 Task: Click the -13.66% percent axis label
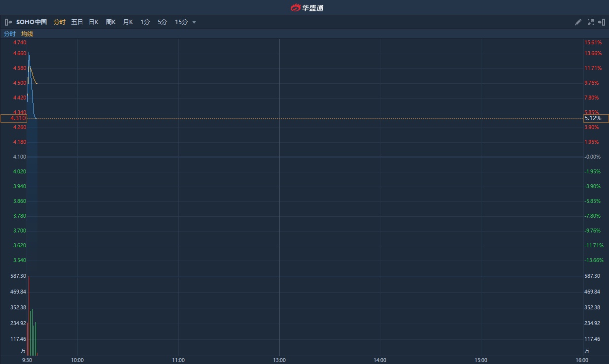[x=594, y=260]
